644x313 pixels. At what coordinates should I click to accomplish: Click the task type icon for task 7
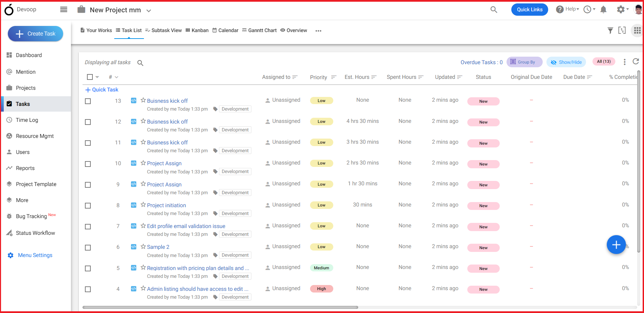(x=134, y=226)
